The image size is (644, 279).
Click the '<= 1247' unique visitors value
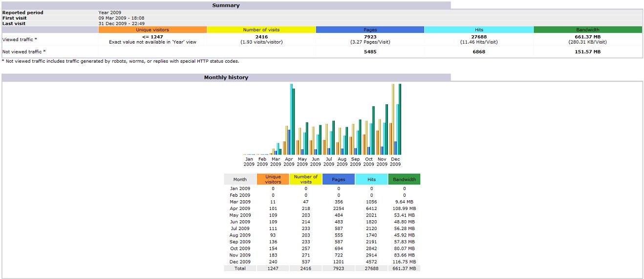pos(152,37)
